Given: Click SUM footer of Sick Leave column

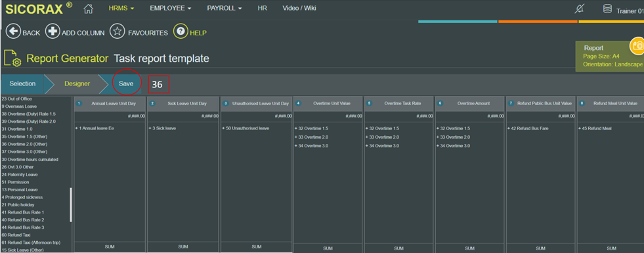Looking at the screenshot, I should click(184, 246).
